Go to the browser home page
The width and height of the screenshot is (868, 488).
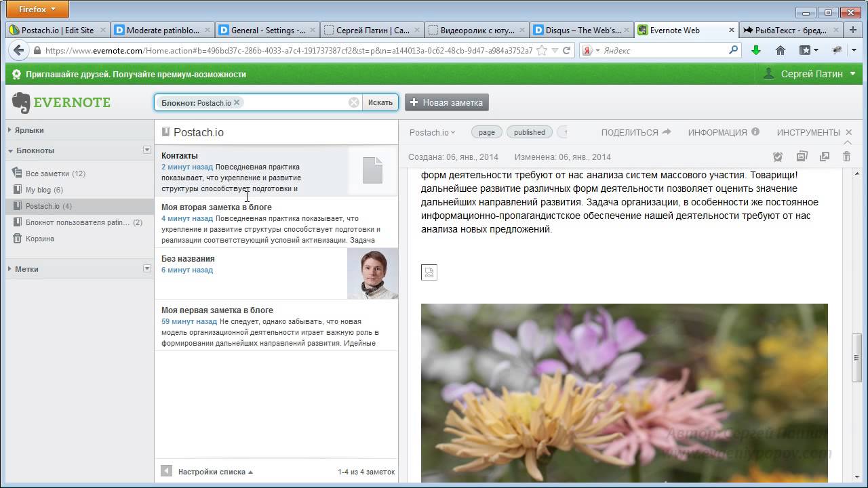(781, 50)
